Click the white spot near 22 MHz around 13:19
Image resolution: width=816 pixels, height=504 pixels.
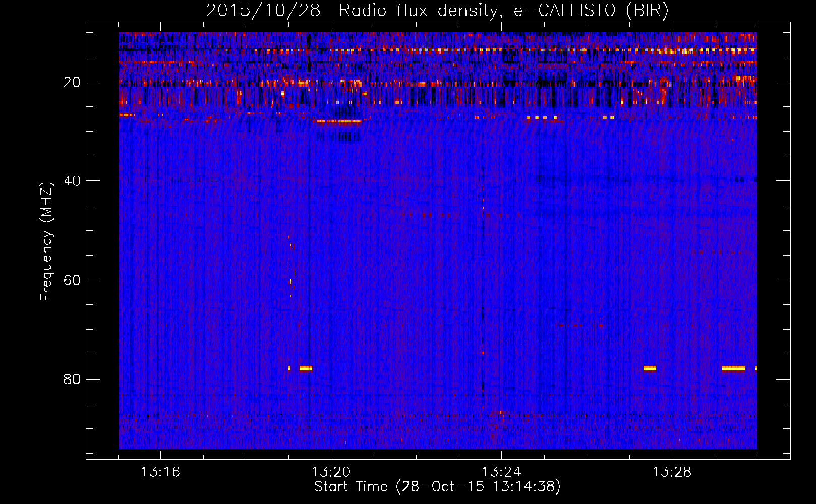tap(283, 93)
